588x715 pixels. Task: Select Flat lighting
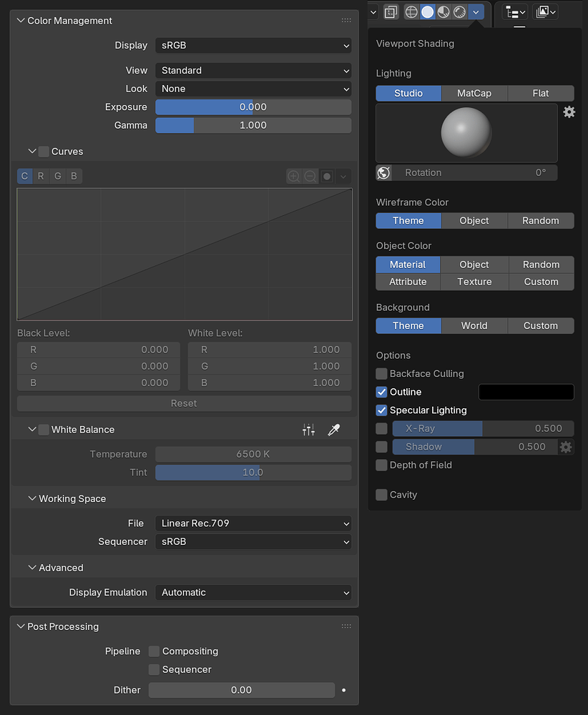(x=541, y=94)
